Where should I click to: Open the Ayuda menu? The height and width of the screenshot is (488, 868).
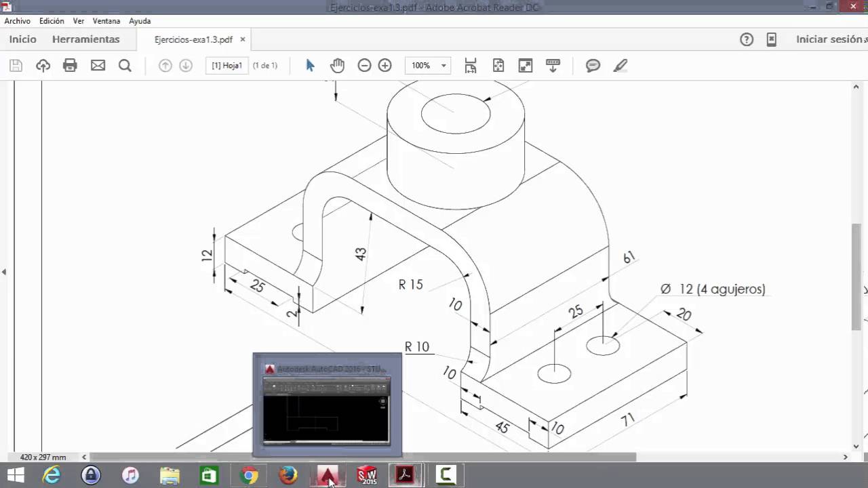(140, 21)
